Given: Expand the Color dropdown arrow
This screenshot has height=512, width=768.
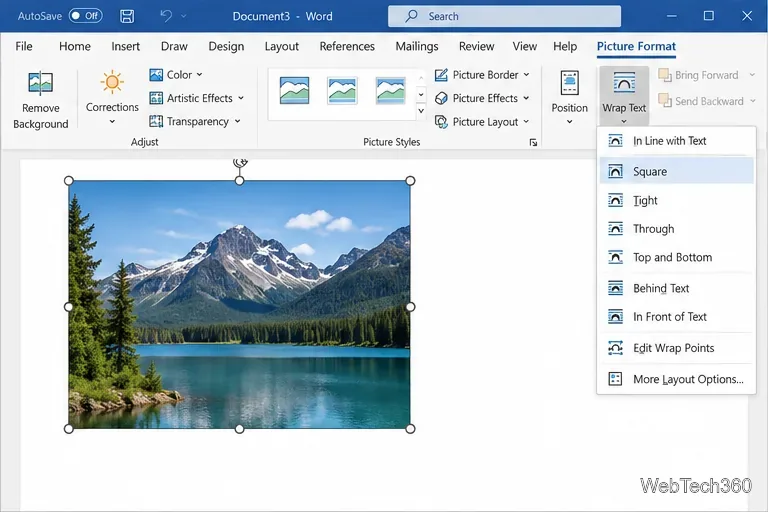Looking at the screenshot, I should [x=199, y=75].
